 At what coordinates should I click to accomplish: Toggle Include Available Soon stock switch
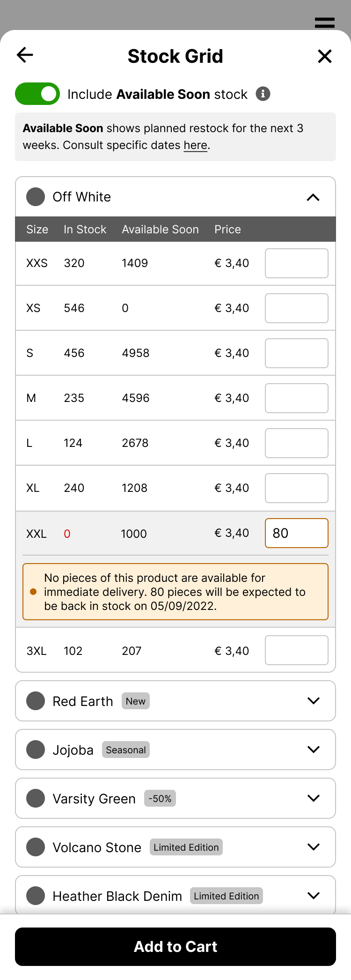tap(37, 94)
